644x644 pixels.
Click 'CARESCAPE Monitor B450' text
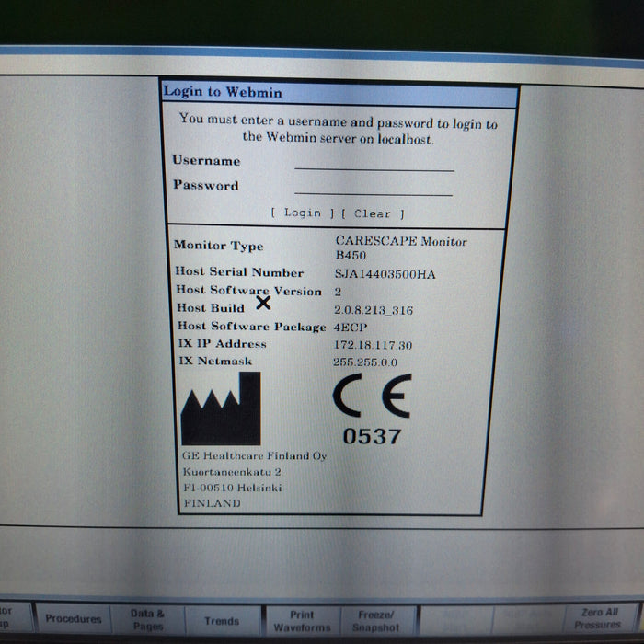click(x=401, y=247)
